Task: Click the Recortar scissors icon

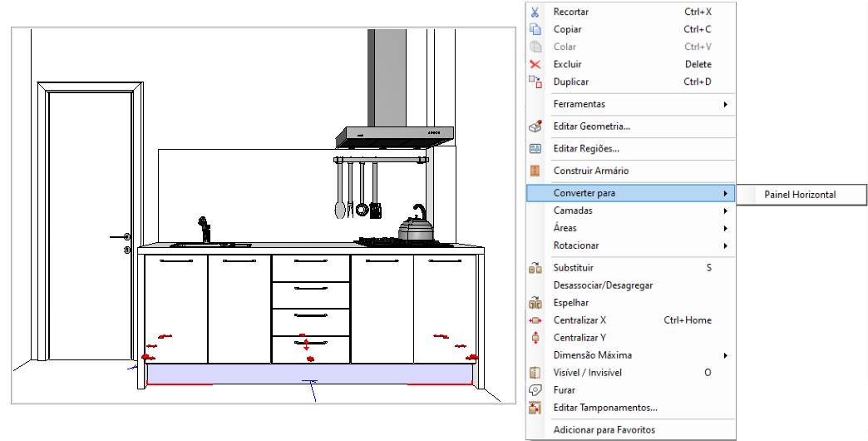Action: [x=535, y=12]
